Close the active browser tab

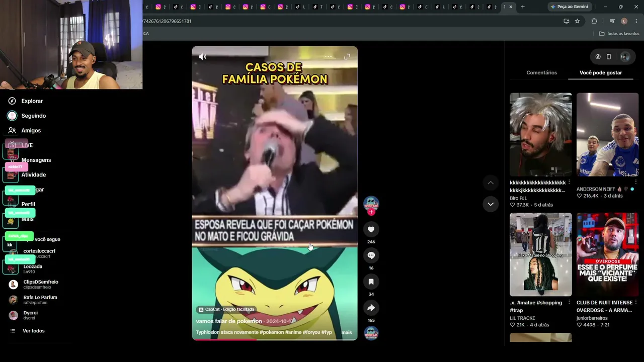511,7
